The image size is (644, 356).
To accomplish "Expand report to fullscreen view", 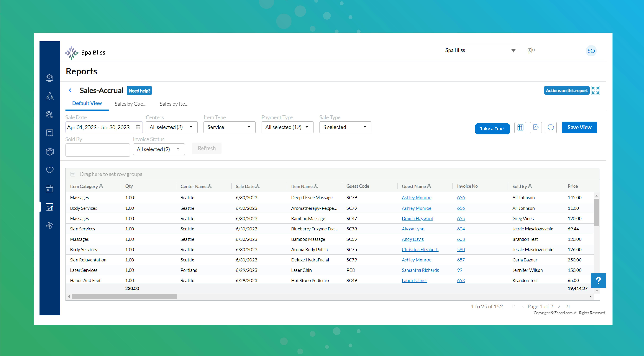I will (595, 91).
